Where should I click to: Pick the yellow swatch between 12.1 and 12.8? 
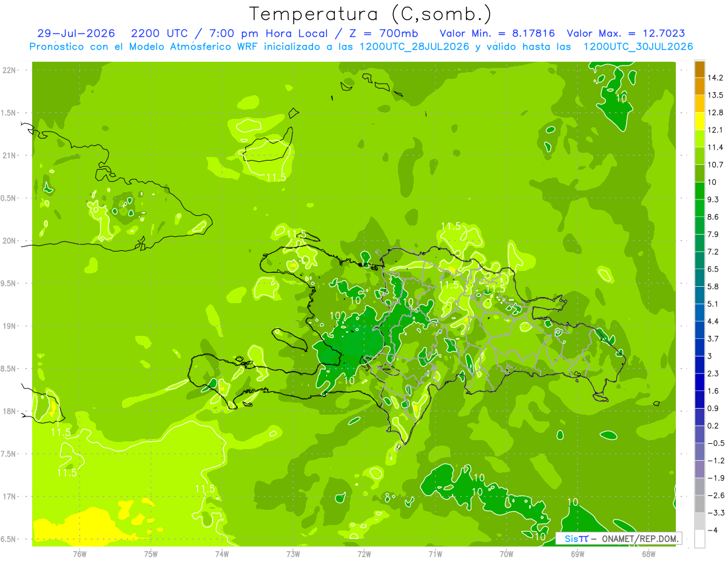[x=699, y=122]
